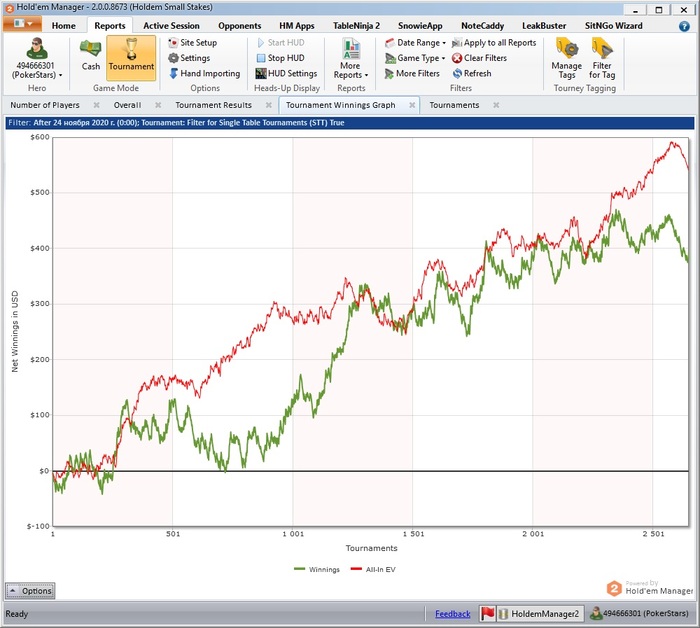Click the red flag status bar icon
This screenshot has height=628, width=700.
click(488, 614)
